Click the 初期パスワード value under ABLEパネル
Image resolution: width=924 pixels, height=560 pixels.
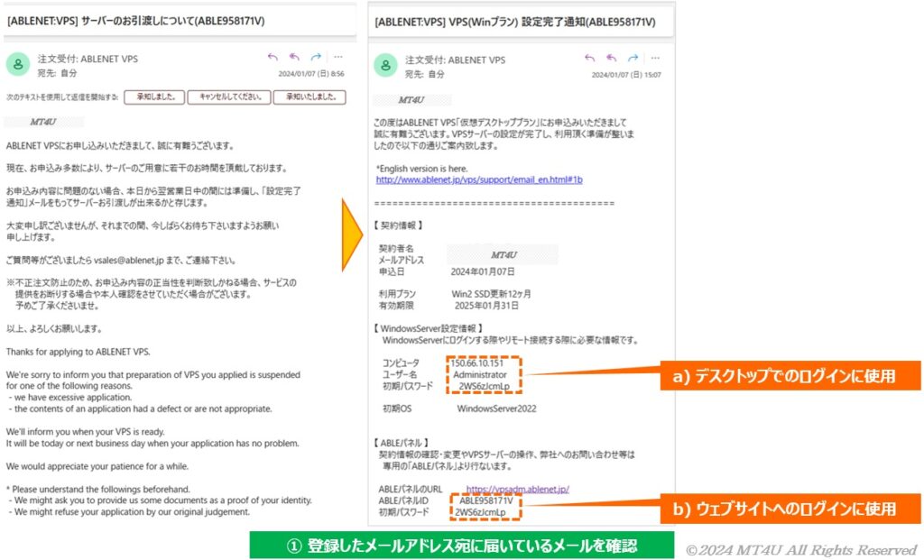pos(480,512)
